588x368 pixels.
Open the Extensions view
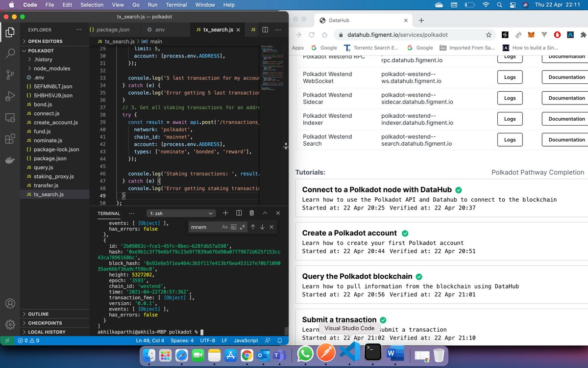[10, 139]
